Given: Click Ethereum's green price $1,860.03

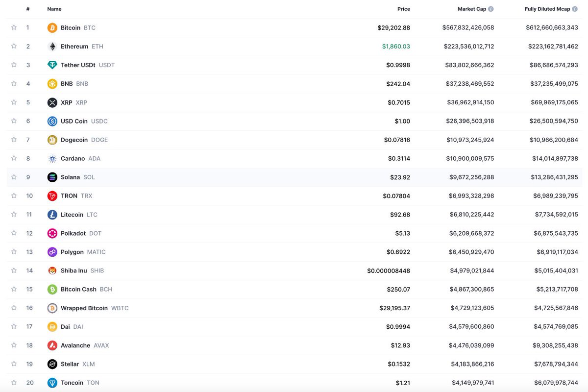Looking at the screenshot, I should (x=396, y=47).
